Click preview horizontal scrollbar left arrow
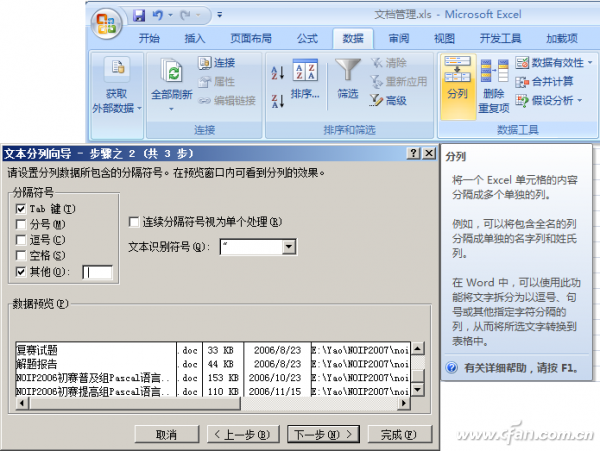This screenshot has height=451, width=600. [x=22, y=403]
